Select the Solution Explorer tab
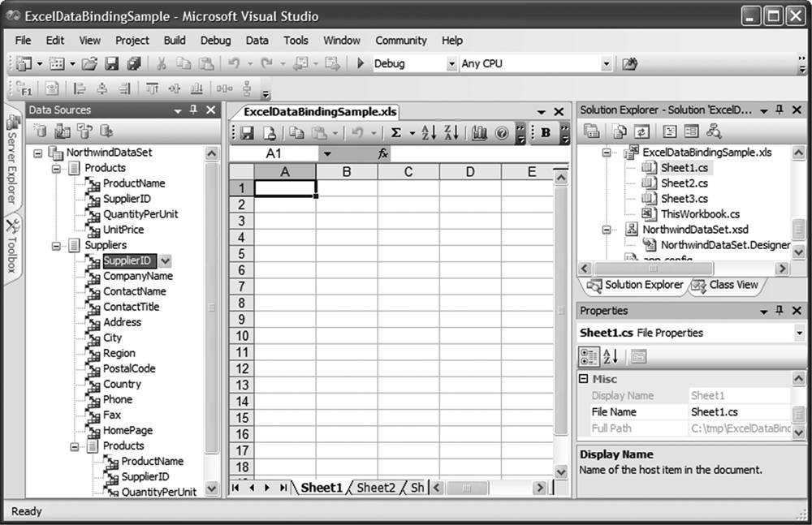Screen dimensions: 812x525 635,285
